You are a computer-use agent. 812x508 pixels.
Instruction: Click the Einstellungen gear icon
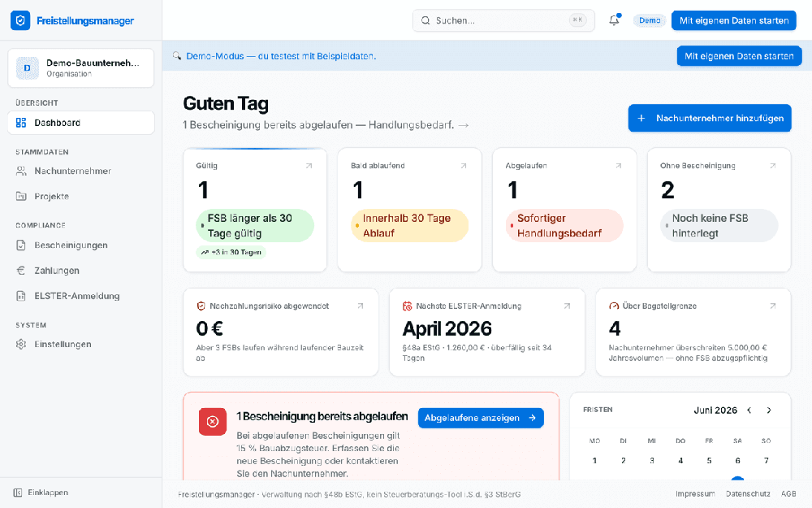(x=21, y=344)
